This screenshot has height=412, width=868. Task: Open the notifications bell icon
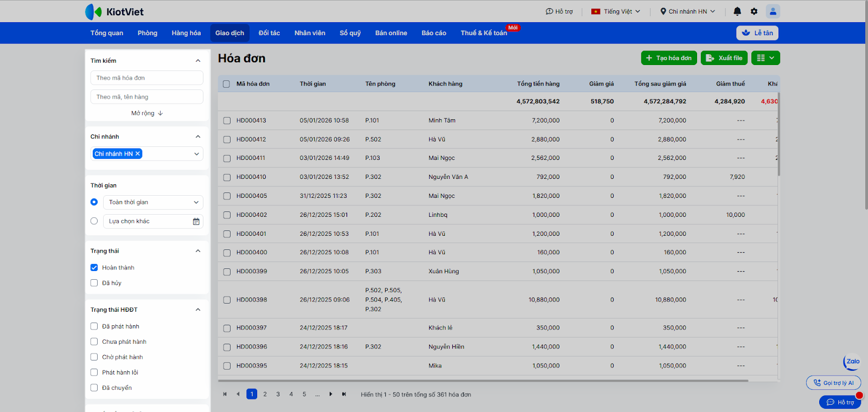point(737,11)
